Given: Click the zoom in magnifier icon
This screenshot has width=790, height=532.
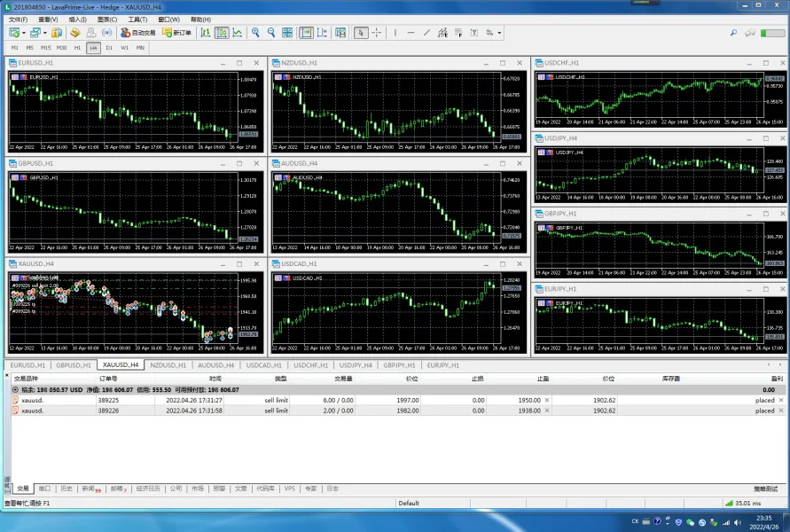Looking at the screenshot, I should point(255,33).
